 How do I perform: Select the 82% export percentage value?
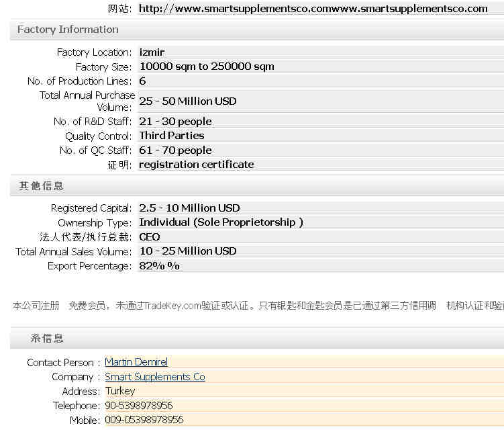[159, 266]
